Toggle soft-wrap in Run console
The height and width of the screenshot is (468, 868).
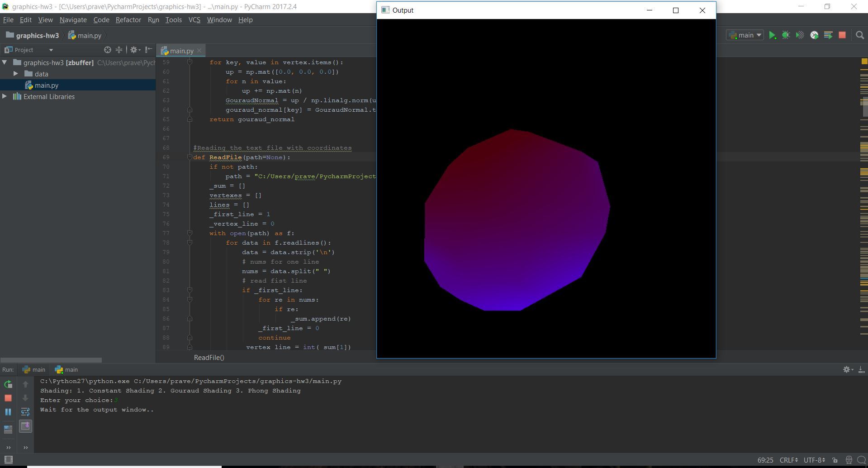(x=25, y=412)
